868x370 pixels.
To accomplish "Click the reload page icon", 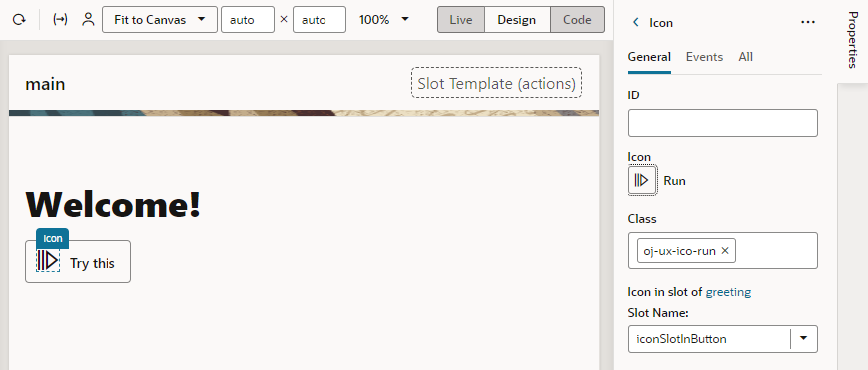I will [x=19, y=20].
